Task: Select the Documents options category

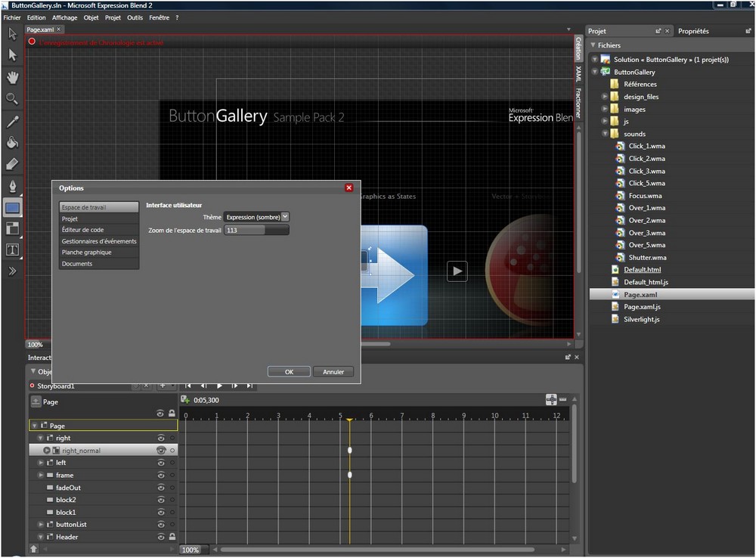Action: click(x=99, y=263)
